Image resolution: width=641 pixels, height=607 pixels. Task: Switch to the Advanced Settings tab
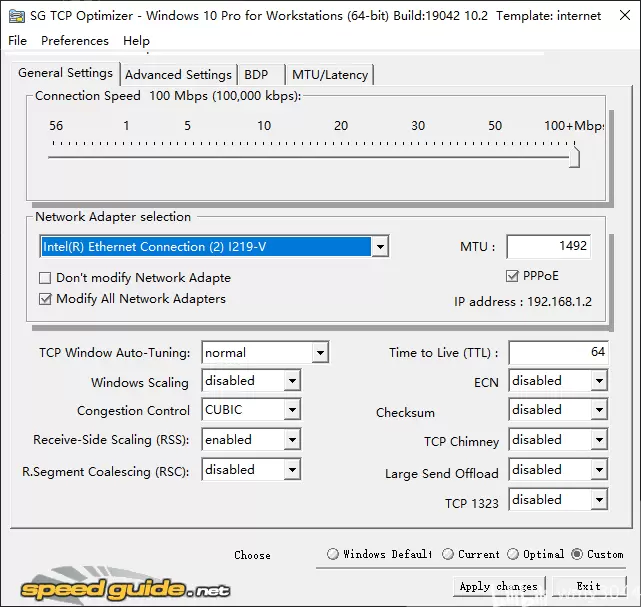(178, 75)
